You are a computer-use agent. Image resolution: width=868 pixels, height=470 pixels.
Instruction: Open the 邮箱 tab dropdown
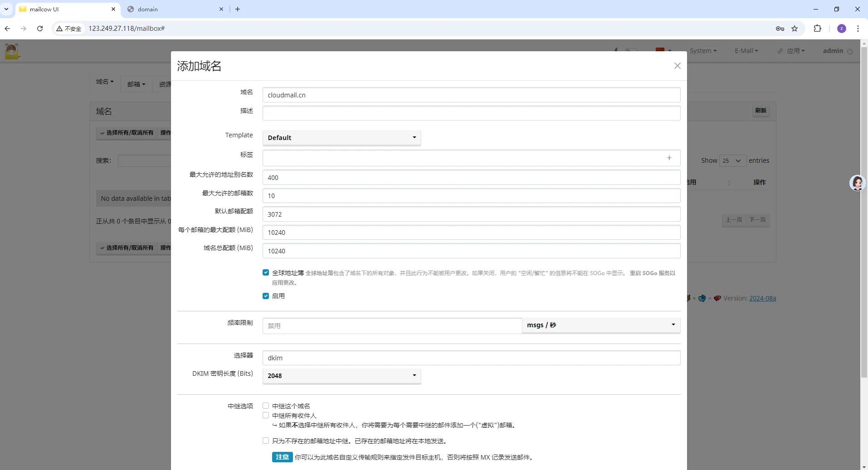[x=136, y=84]
